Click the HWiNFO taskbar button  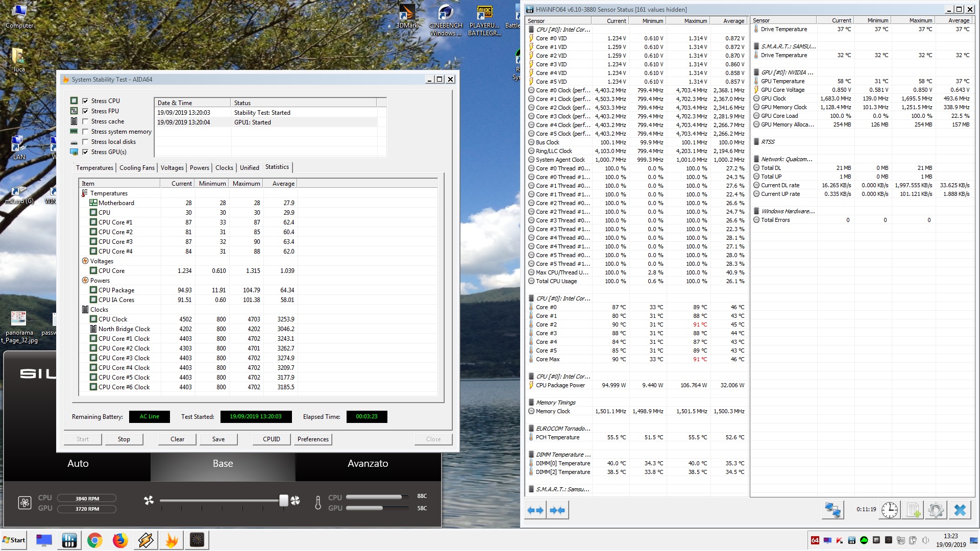click(69, 540)
